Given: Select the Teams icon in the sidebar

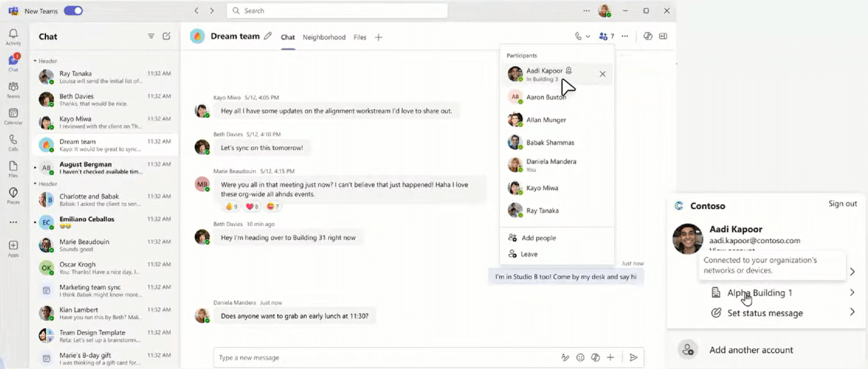Looking at the screenshot, I should pyautogui.click(x=13, y=89).
